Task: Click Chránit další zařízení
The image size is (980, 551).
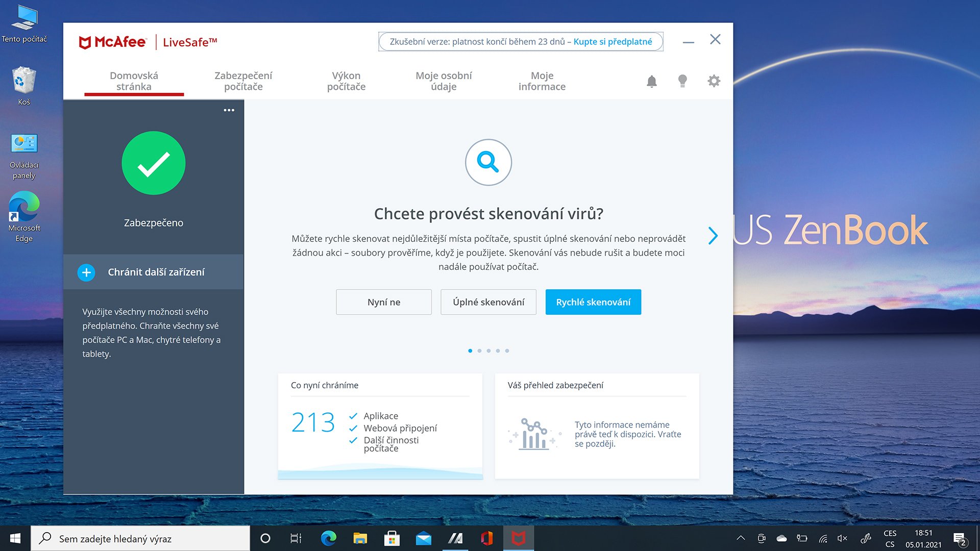Action: pos(154,272)
